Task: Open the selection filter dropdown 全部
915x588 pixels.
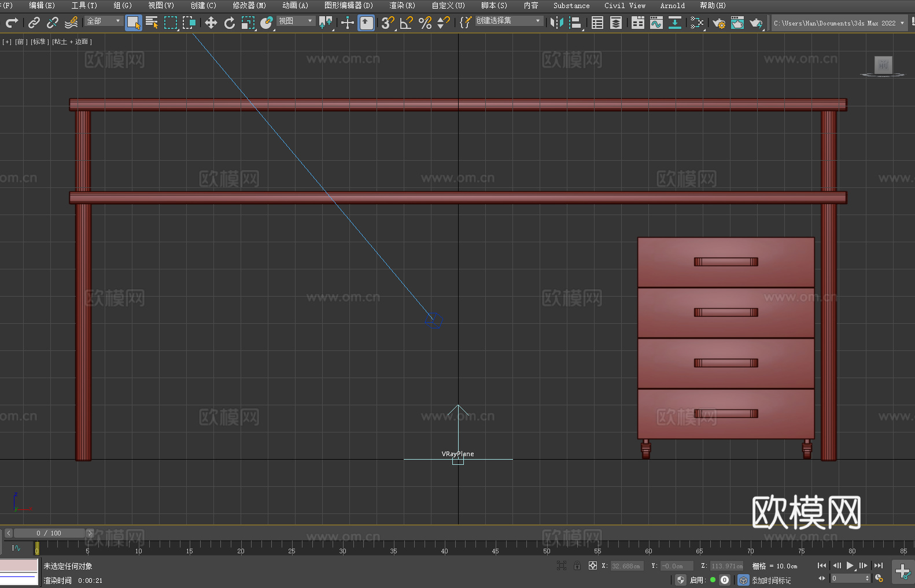Action: pos(104,21)
